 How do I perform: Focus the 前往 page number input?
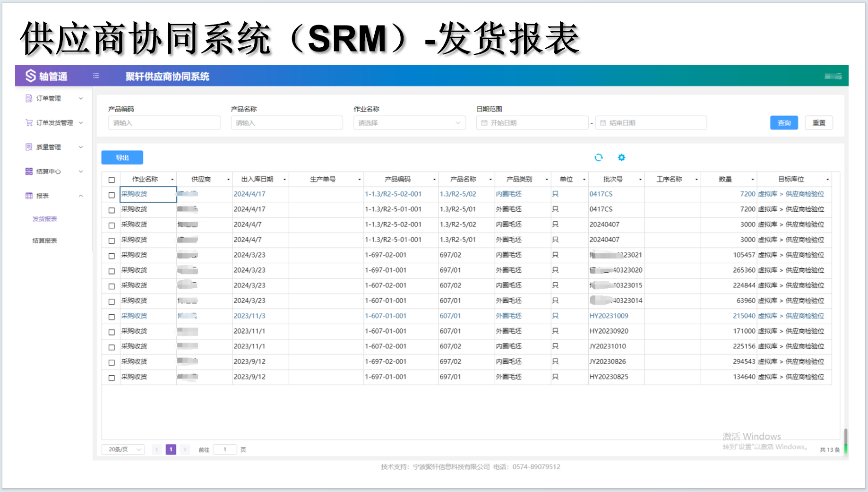point(225,449)
